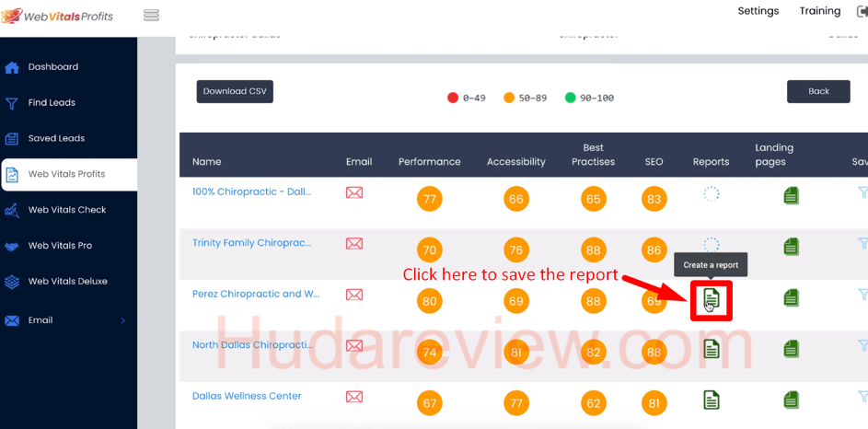This screenshot has height=429, width=868.
Task: Click the logout icon beside Training
Action: pyautogui.click(x=862, y=12)
